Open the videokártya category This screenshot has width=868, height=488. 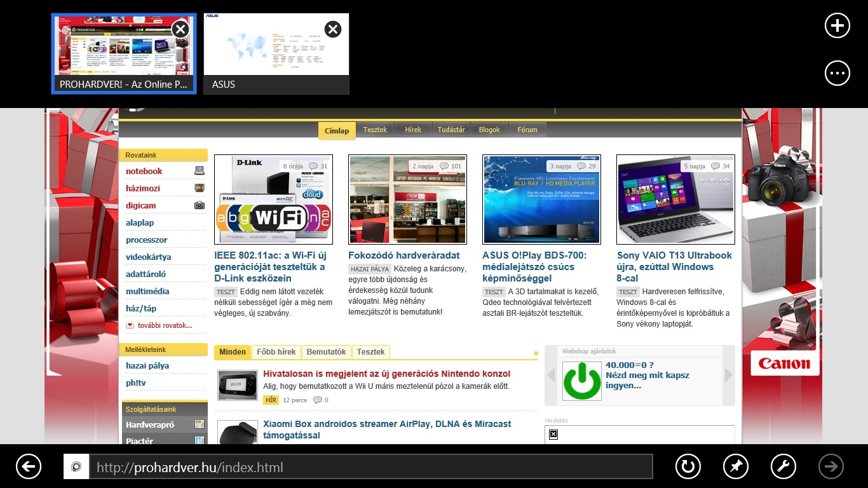[x=148, y=257]
